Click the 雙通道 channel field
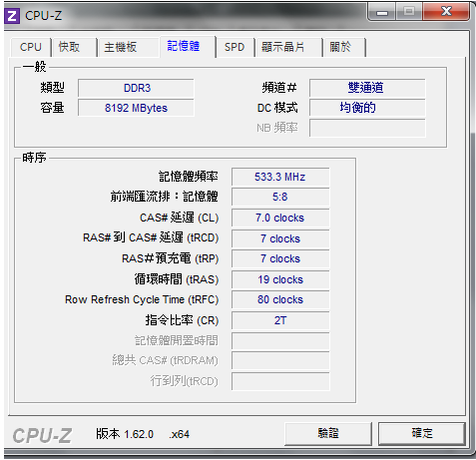Viewport: 476px width, 460px height. [x=367, y=88]
